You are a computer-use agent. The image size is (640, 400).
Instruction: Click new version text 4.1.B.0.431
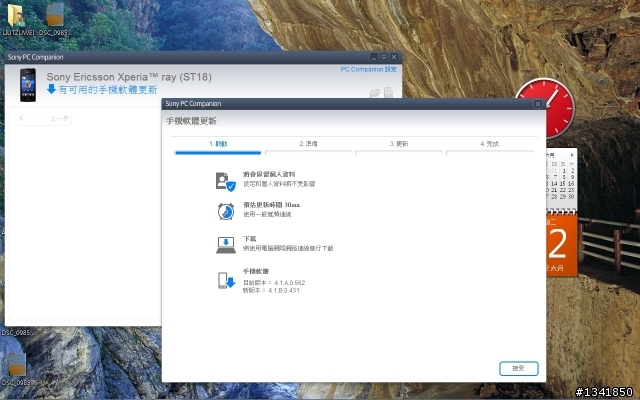pos(284,291)
